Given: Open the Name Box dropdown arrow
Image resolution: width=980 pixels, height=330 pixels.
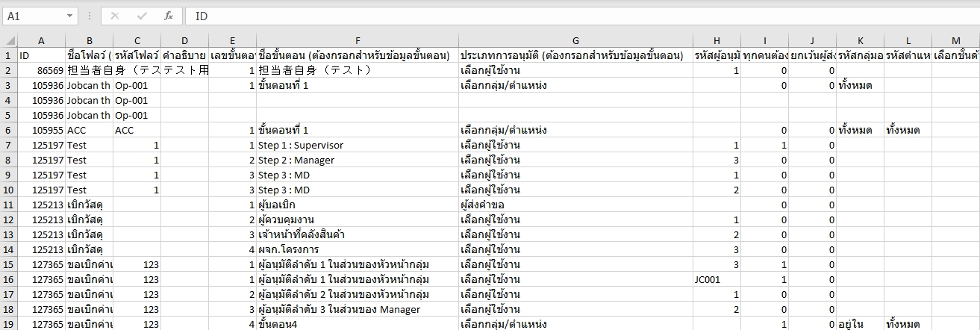Looking at the screenshot, I should 70,16.
